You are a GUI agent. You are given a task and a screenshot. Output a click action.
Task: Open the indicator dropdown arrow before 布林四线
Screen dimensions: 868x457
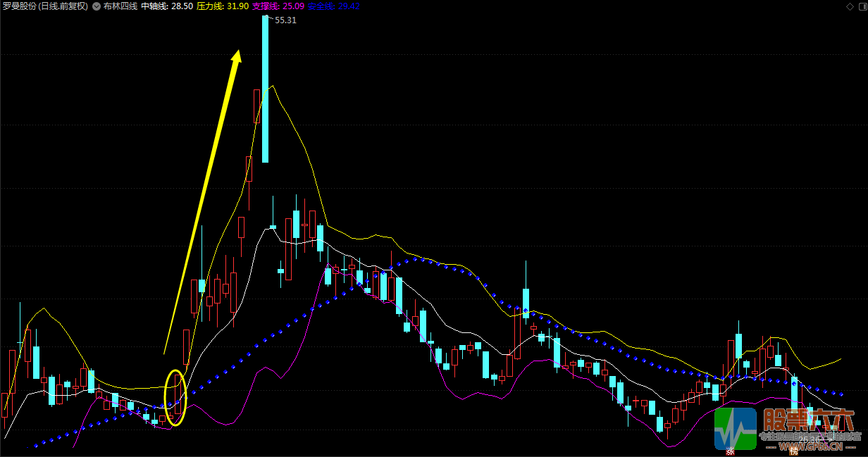tap(97, 6)
